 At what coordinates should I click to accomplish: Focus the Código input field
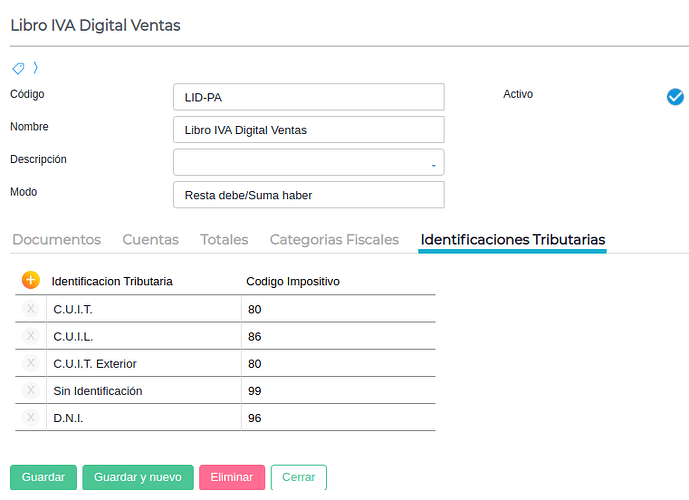(308, 97)
